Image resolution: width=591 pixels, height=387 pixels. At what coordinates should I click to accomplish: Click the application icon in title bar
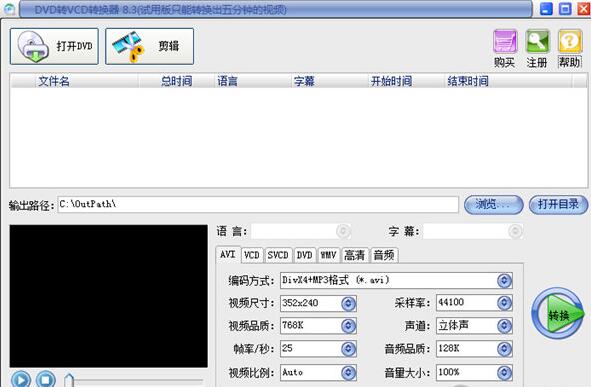[x=9, y=9]
